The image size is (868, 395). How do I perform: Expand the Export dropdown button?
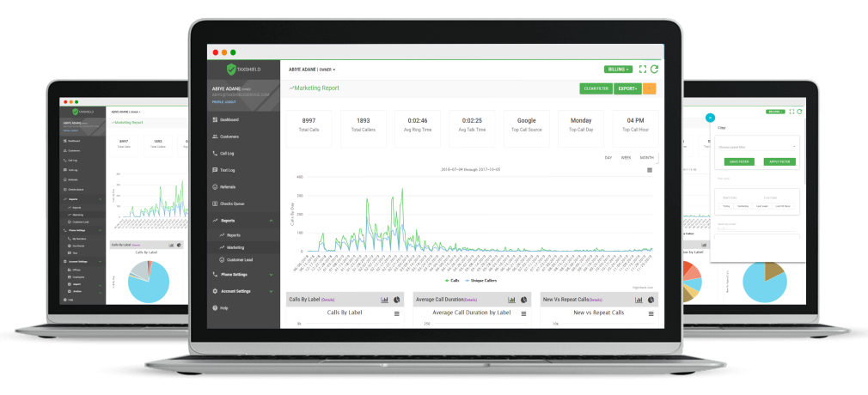pyautogui.click(x=627, y=88)
